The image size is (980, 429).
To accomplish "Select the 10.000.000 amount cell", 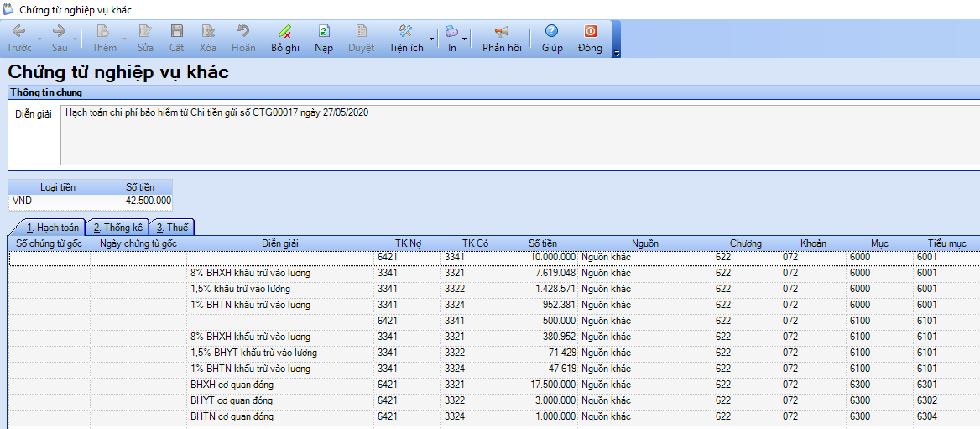I will click(543, 257).
